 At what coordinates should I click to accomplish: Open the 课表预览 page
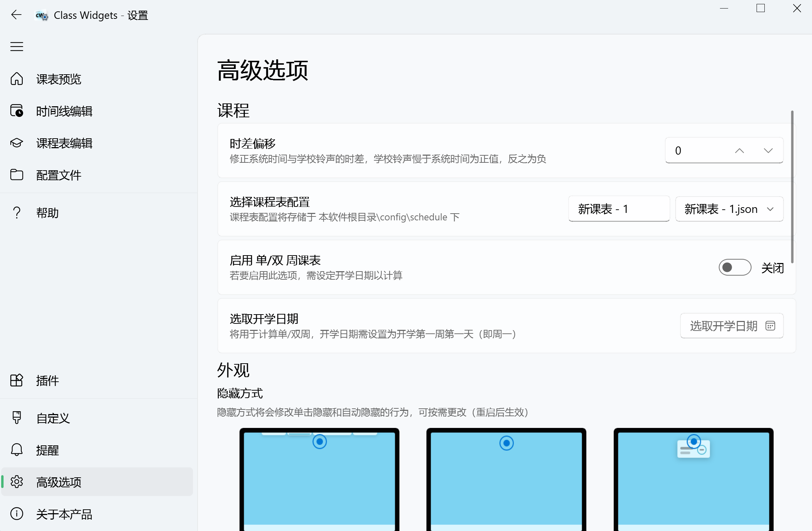(x=97, y=79)
